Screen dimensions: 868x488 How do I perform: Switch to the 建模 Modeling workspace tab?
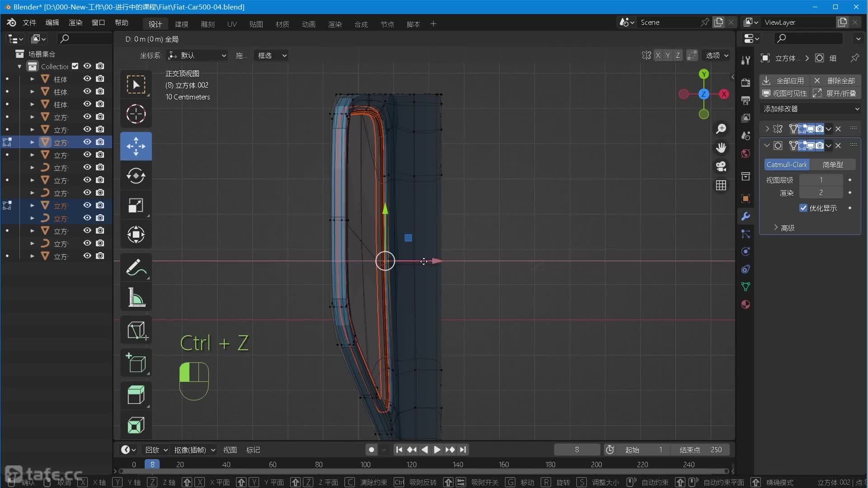coord(182,24)
